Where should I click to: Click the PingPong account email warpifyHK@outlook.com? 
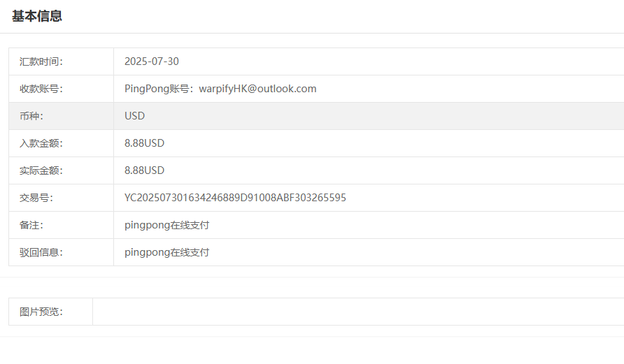tap(257, 89)
